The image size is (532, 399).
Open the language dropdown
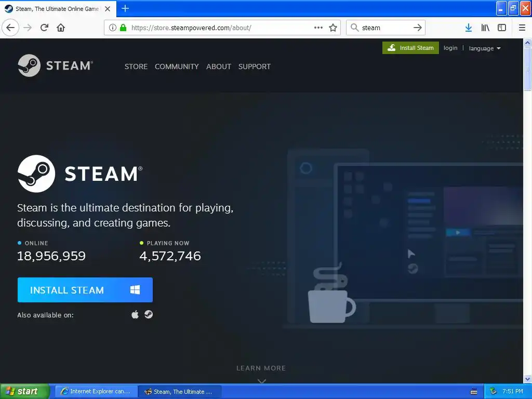coord(485,48)
